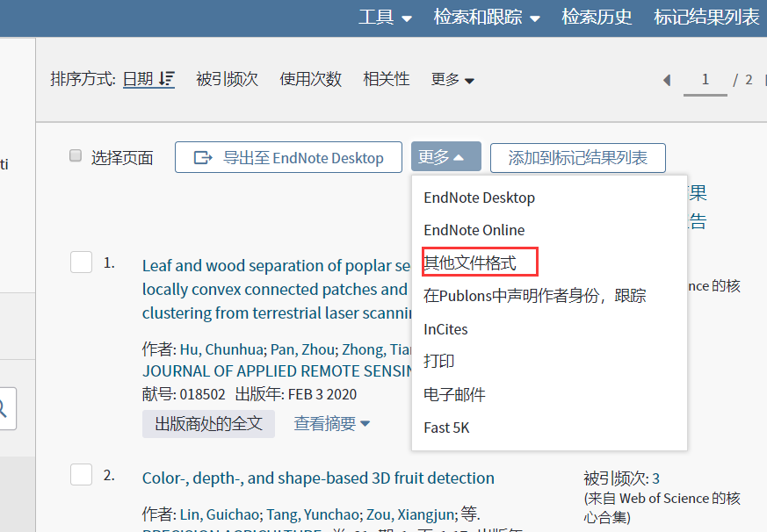
Task: Expand 查看摘要 for the first article
Action: point(332,423)
